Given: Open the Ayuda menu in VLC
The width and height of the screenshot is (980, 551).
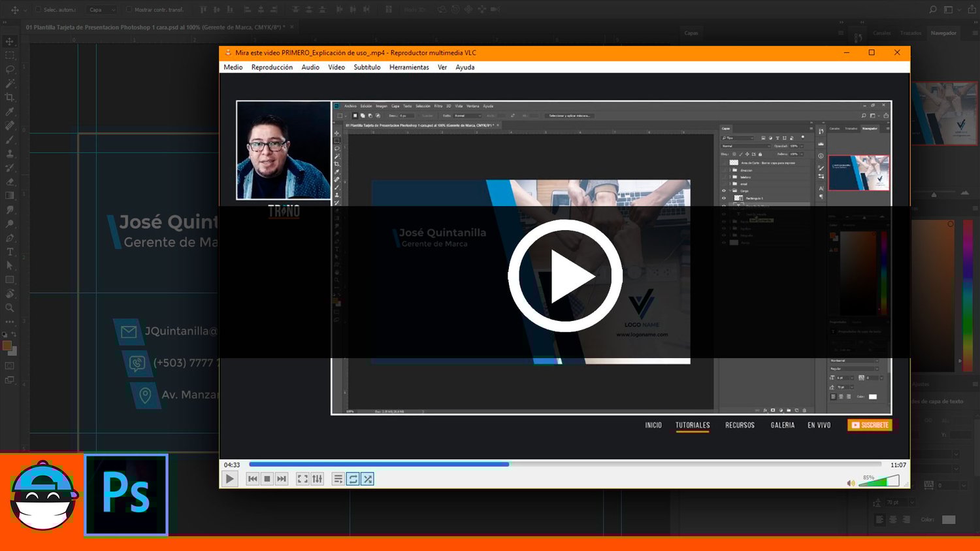Looking at the screenshot, I should point(465,67).
